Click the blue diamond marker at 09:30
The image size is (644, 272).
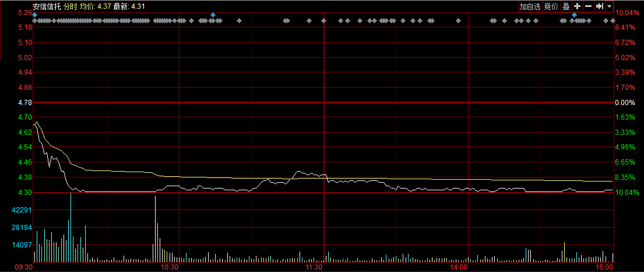[34, 15]
